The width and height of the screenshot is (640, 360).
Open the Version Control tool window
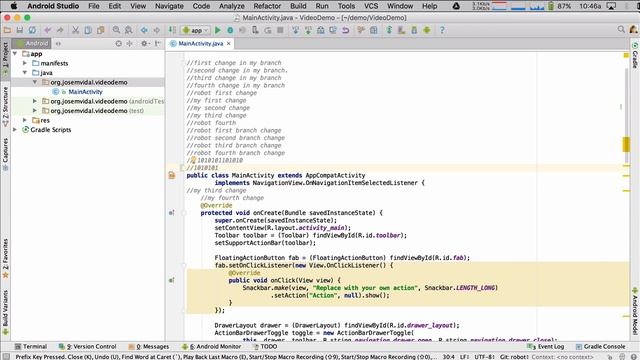pos(87,347)
